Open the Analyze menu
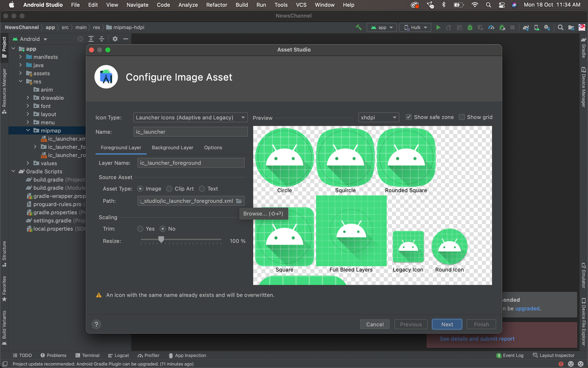The height and width of the screenshot is (368, 588). coord(188,5)
